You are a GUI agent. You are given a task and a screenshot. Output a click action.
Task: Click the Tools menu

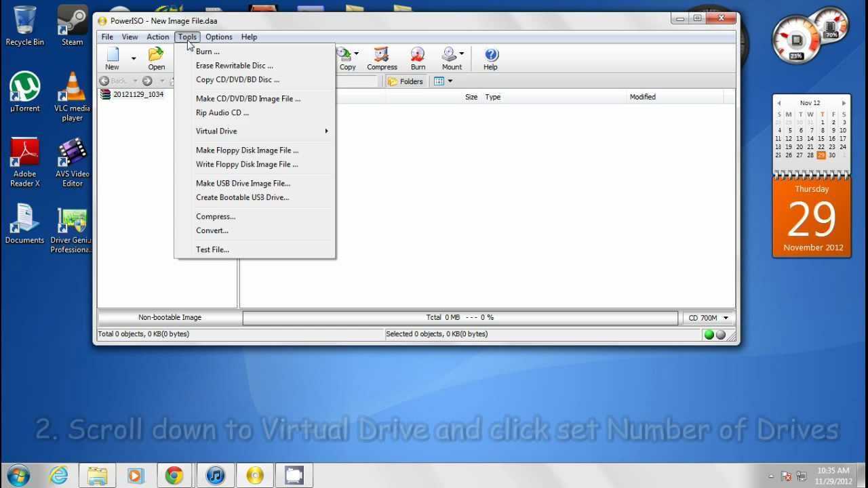click(x=187, y=37)
